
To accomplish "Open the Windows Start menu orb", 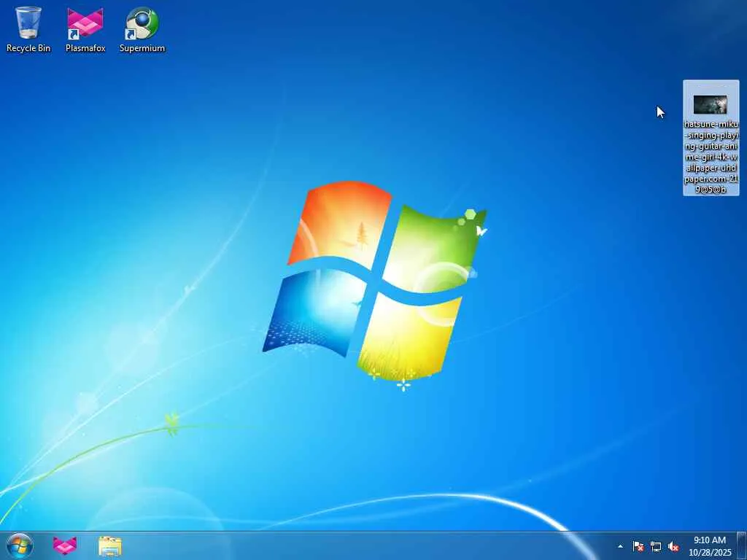I will pyautogui.click(x=20, y=545).
